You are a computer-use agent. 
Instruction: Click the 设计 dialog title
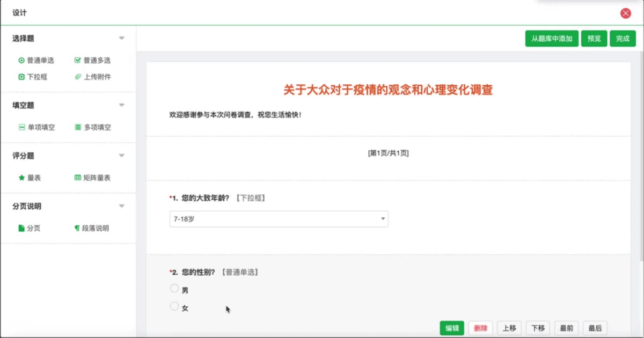19,13
